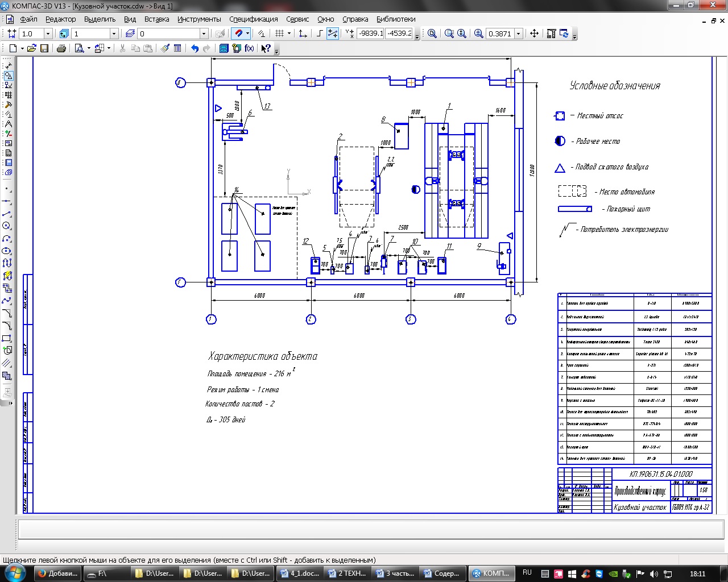
Task: Expand the layer number dropdown showing 0
Action: pyautogui.click(x=204, y=34)
